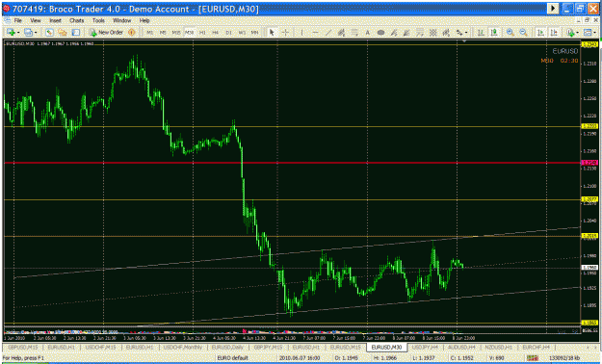Screen dimensions: 602x364
Task: Expand the new chart dropdown arrow
Action: [17, 33]
